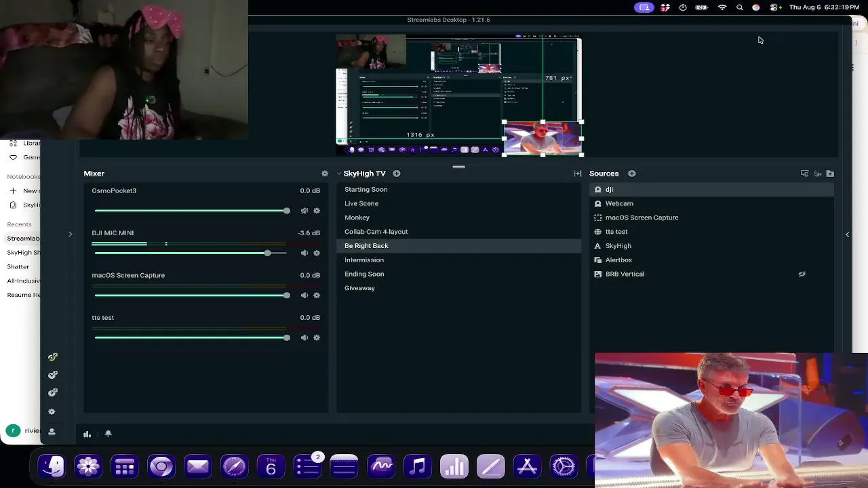868x488 pixels.
Task: Select the BRB video in the preview canvas
Action: [x=542, y=138]
